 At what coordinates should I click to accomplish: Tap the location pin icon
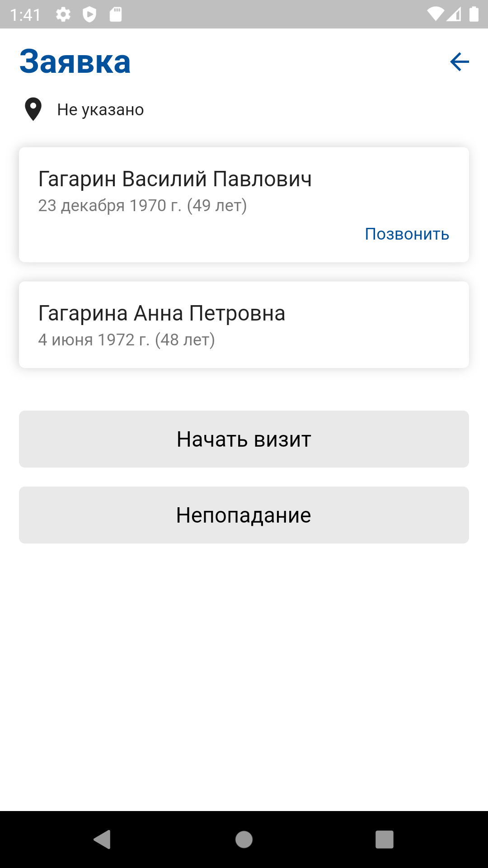pos(33,109)
